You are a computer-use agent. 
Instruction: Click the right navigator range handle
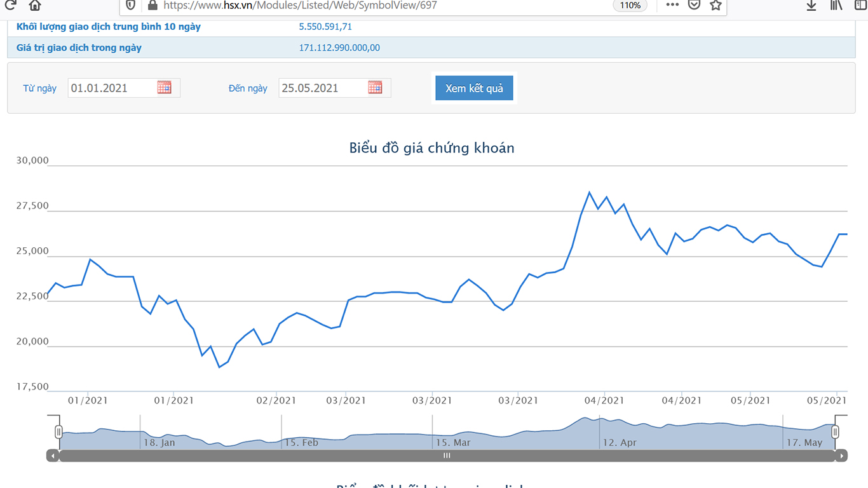(835, 432)
